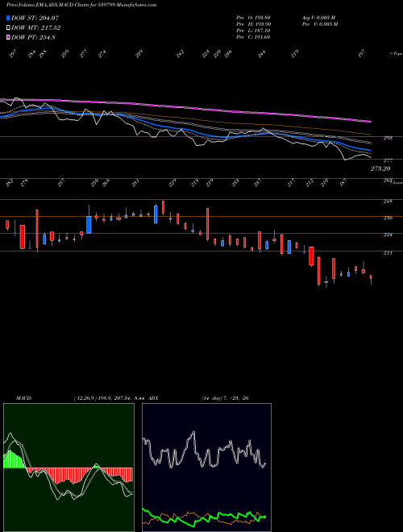Click the '<Tops' marker label

(x=396, y=54)
